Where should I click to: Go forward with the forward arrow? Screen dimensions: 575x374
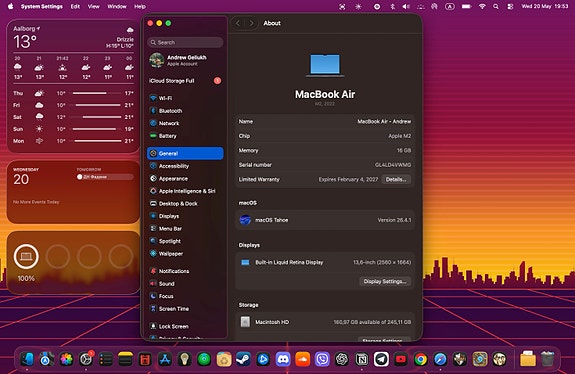251,23
